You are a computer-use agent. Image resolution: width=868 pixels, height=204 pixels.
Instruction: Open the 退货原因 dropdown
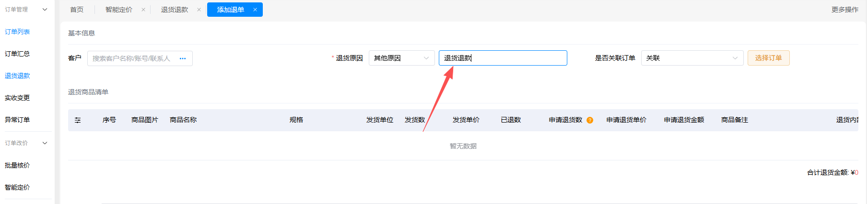tap(401, 58)
